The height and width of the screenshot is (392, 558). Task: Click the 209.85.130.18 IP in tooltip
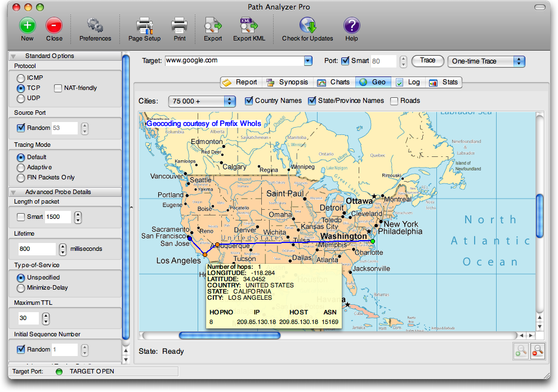256,322
